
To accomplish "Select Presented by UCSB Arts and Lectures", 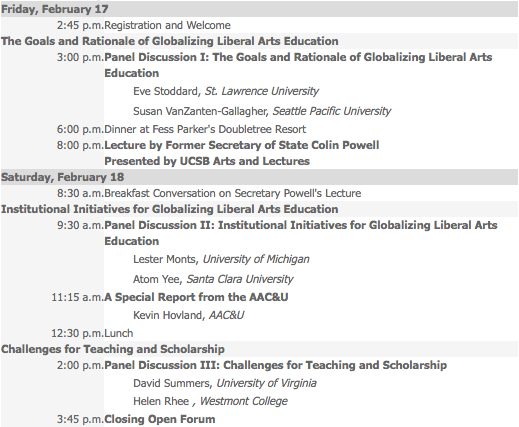I will tap(207, 161).
